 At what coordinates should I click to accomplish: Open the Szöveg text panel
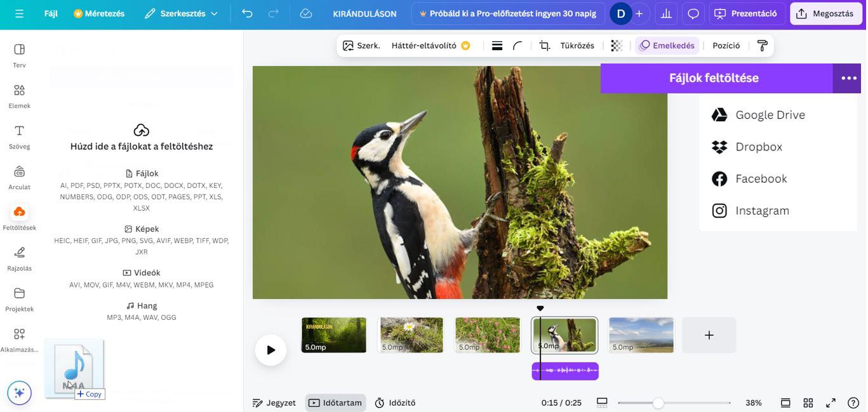click(19, 136)
